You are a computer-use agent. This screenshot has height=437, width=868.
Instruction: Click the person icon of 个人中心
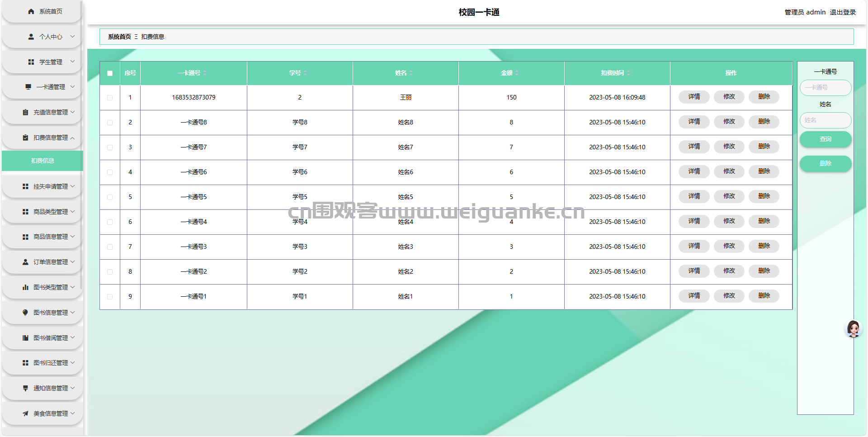pyautogui.click(x=31, y=37)
